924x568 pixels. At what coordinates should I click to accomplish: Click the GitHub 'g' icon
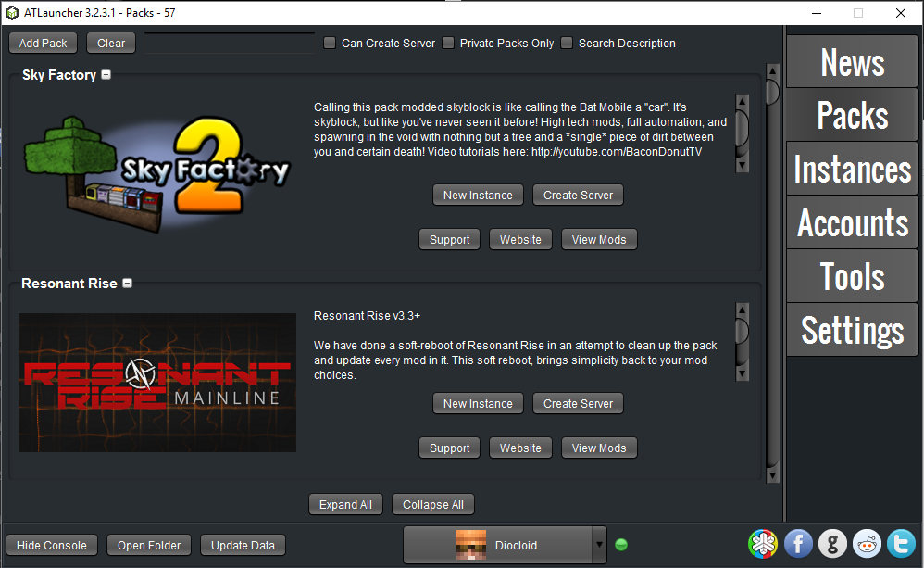[832, 544]
